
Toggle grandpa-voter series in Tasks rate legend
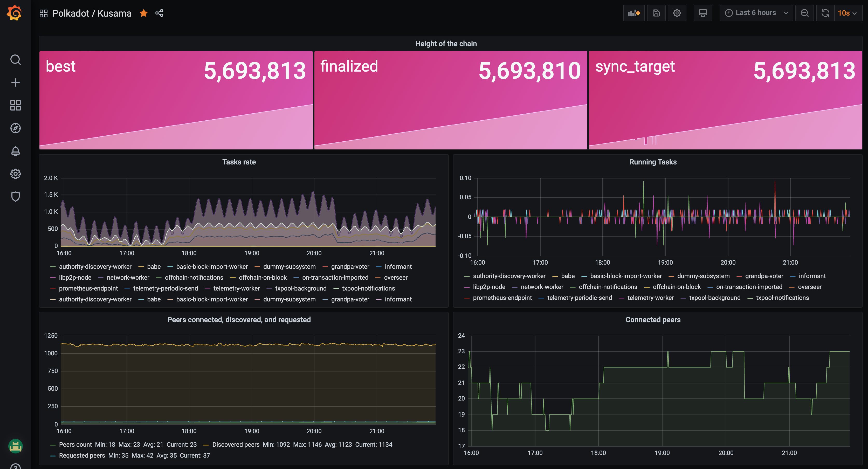pos(350,266)
